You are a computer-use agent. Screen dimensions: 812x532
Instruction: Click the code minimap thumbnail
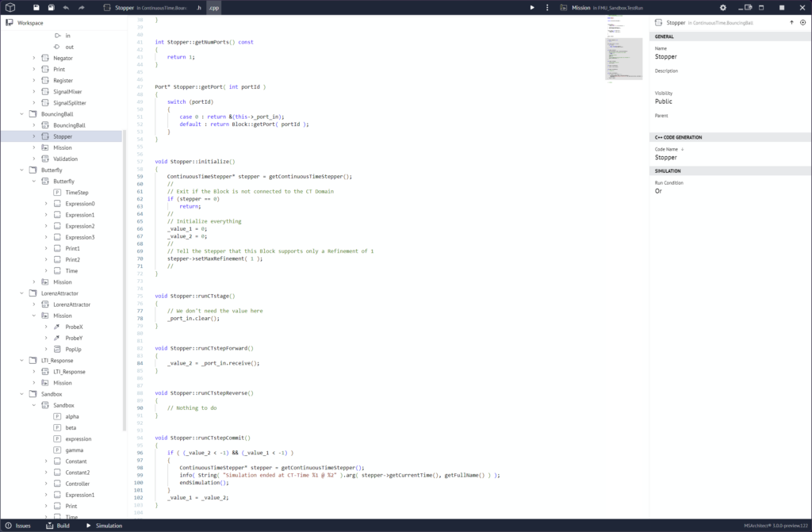[x=623, y=49]
